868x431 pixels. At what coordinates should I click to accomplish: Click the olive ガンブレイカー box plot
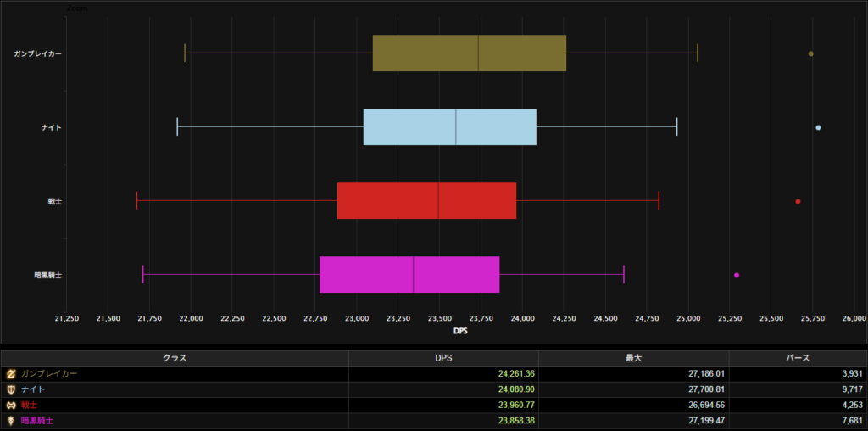(469, 53)
